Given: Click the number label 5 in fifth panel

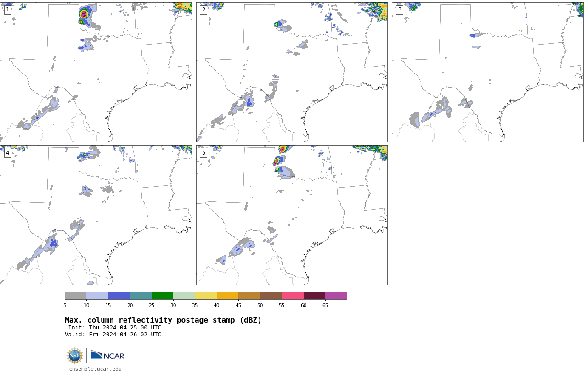Looking at the screenshot, I should (204, 153).
